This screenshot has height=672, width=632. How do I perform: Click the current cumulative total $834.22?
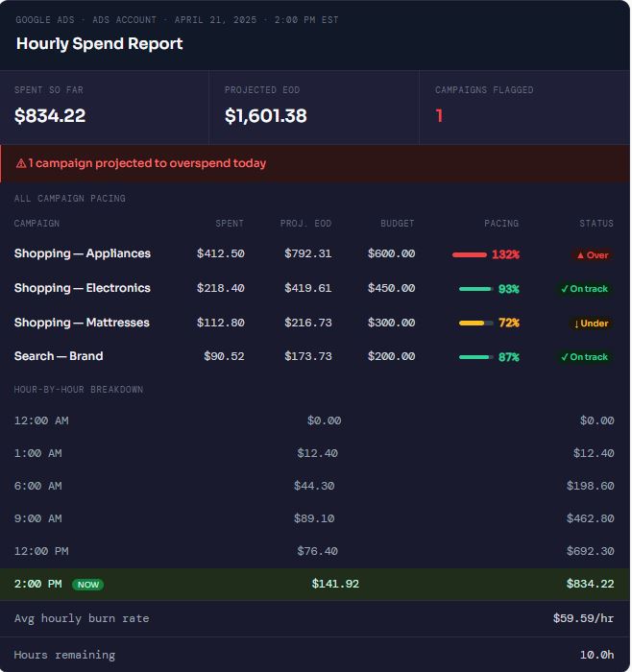(590, 584)
